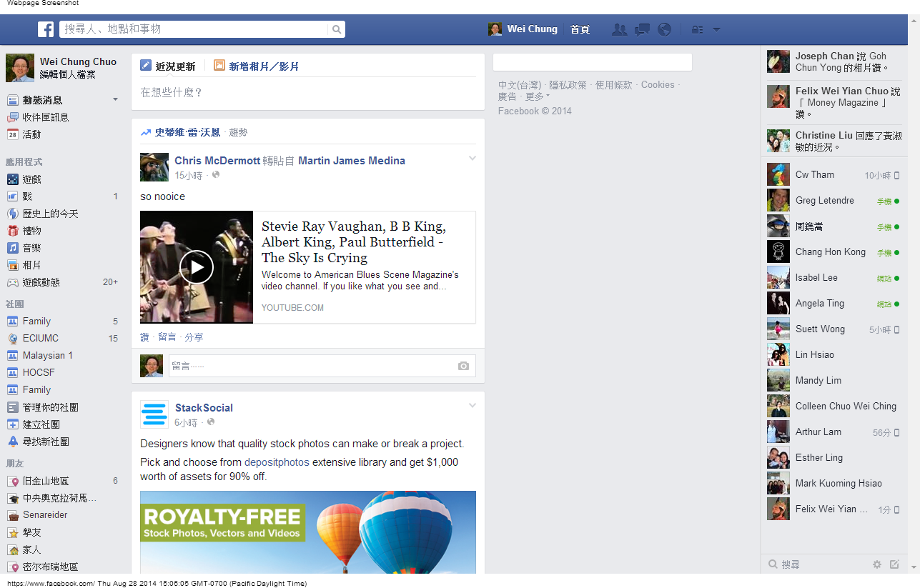
Task: Select 新增相片／影片 tab
Action: [256, 66]
